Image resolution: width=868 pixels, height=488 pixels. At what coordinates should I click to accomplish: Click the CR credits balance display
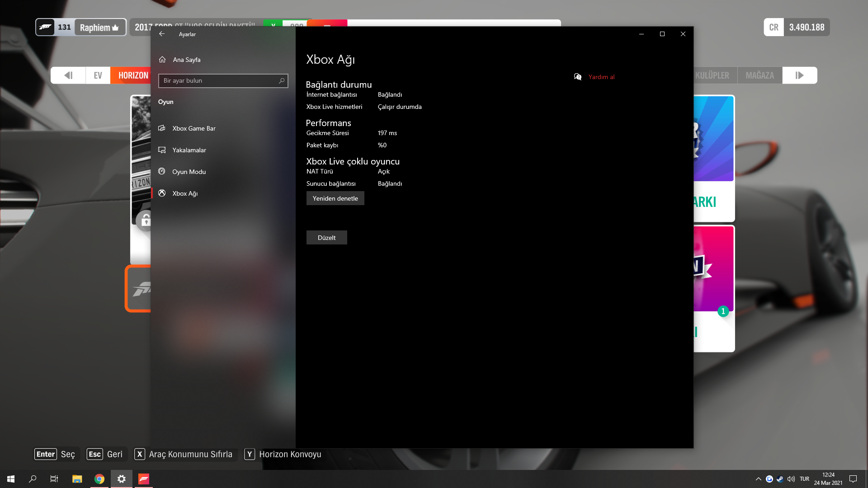click(x=797, y=27)
